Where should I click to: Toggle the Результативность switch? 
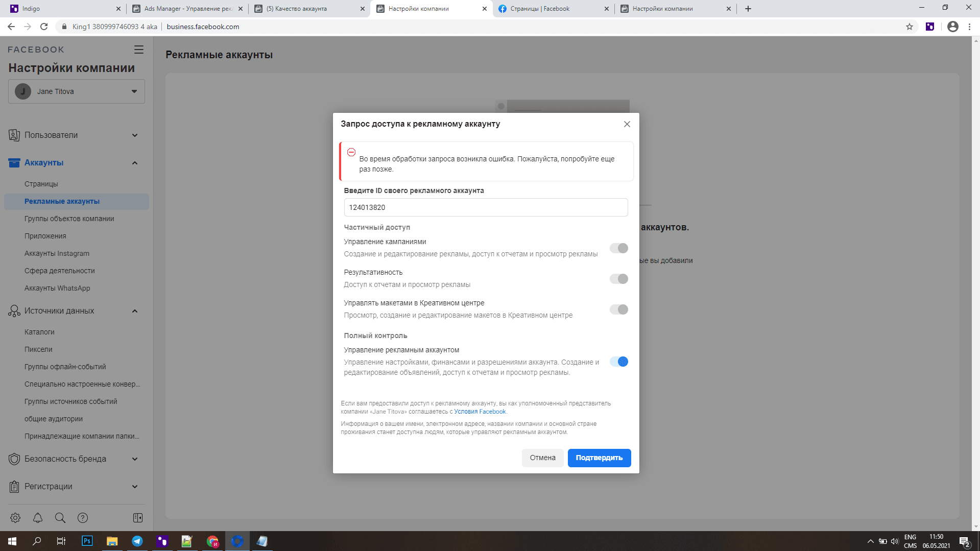pos(618,279)
